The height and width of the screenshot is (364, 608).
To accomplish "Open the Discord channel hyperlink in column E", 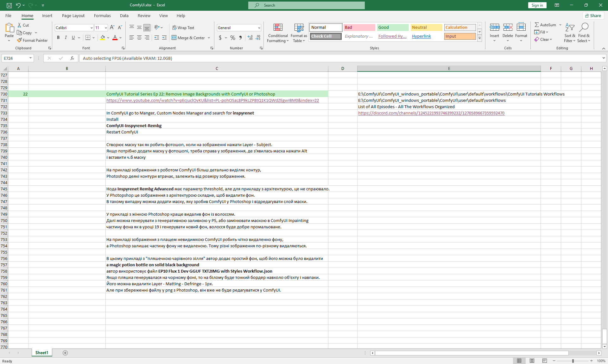I will [x=431, y=113].
